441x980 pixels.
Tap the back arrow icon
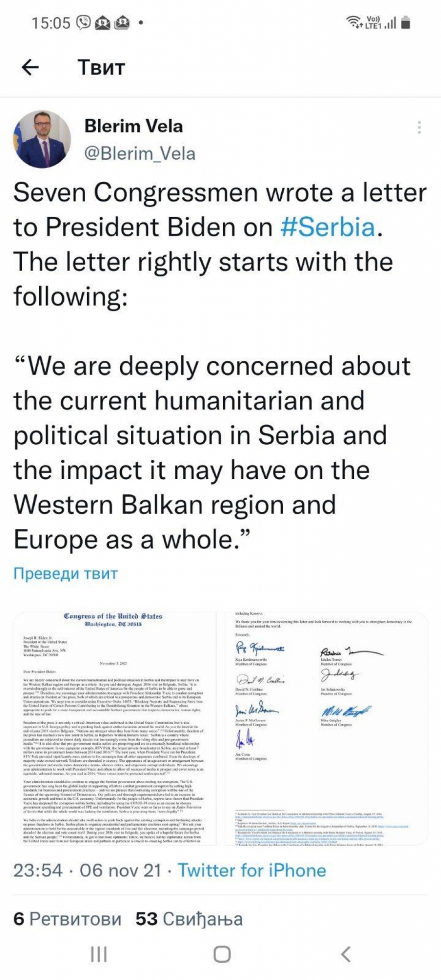(x=30, y=67)
